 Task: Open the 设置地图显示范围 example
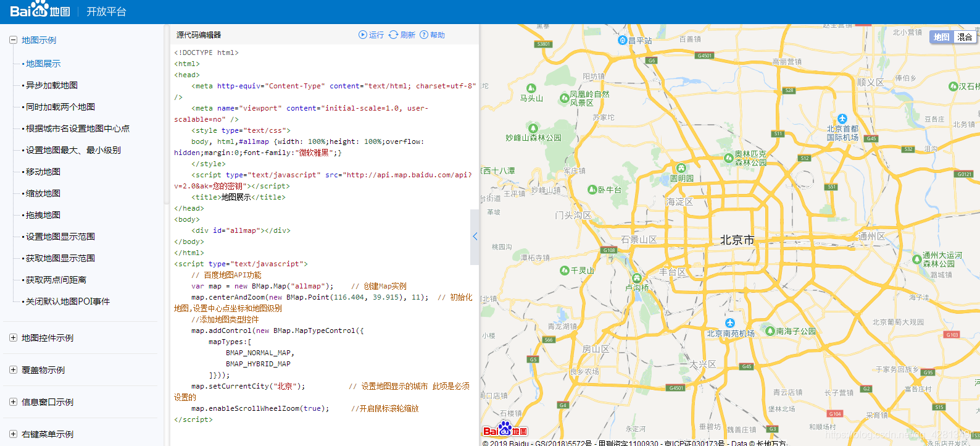[60, 237]
